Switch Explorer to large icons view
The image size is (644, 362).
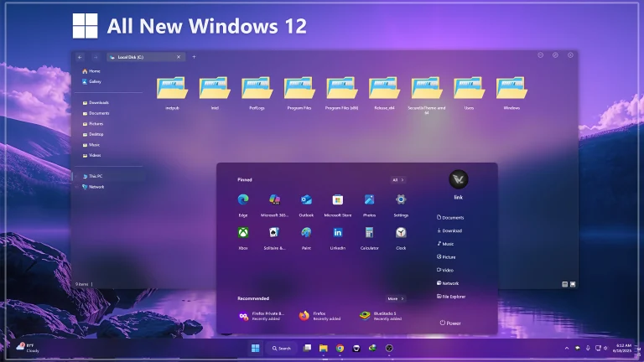573,284
